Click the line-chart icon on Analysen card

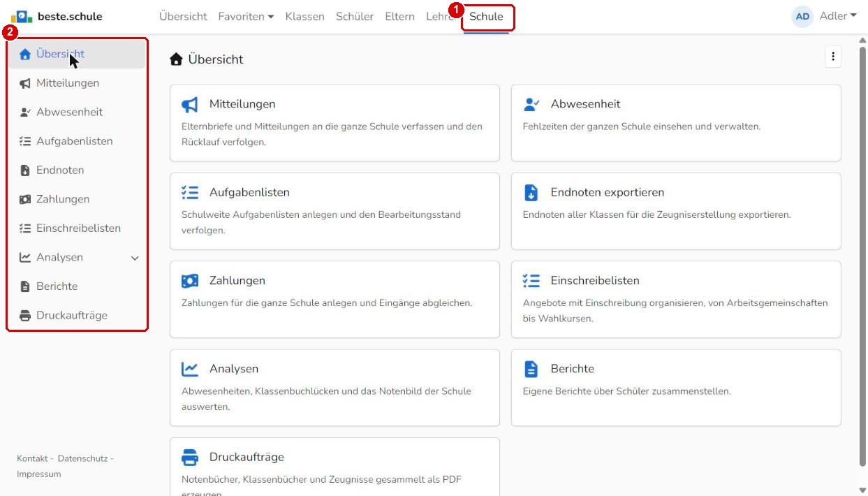[x=190, y=369]
